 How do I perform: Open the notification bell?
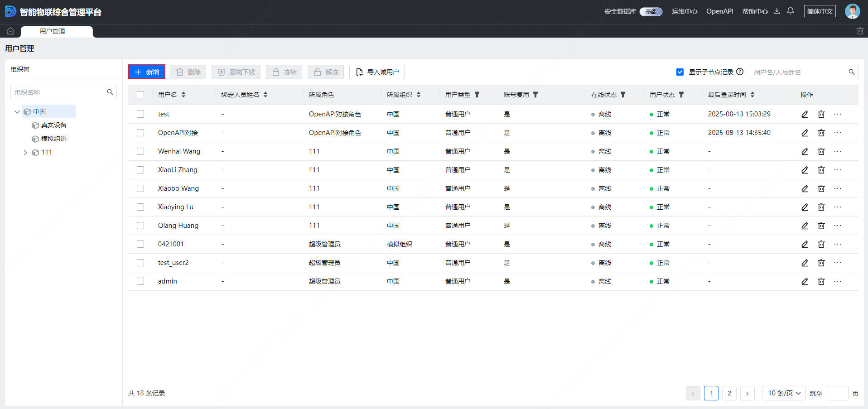791,11
